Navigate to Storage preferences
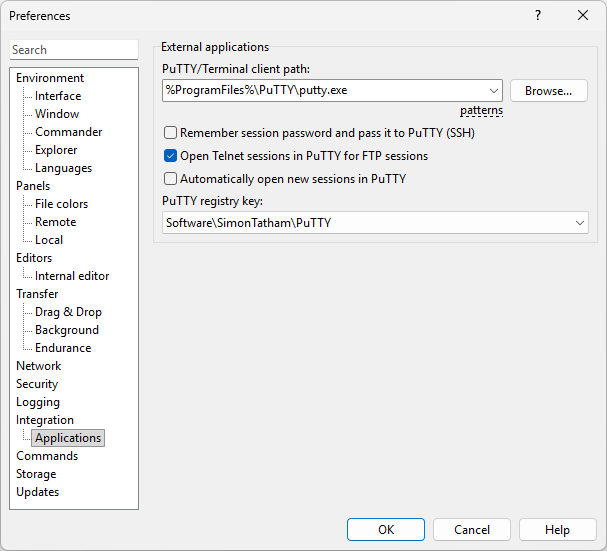The height and width of the screenshot is (551, 607). [x=36, y=474]
